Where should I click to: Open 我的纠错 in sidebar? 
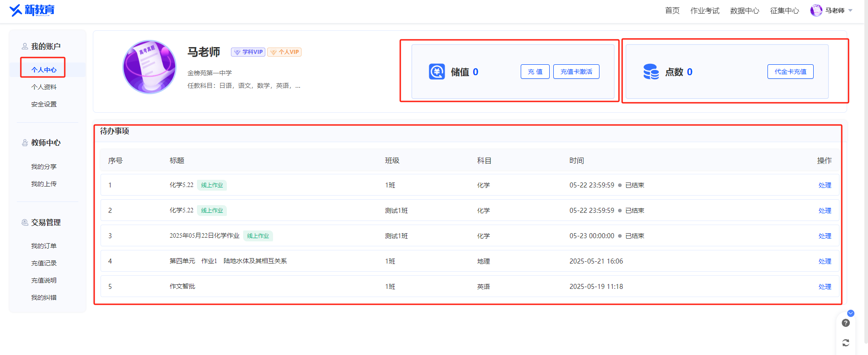(x=44, y=297)
